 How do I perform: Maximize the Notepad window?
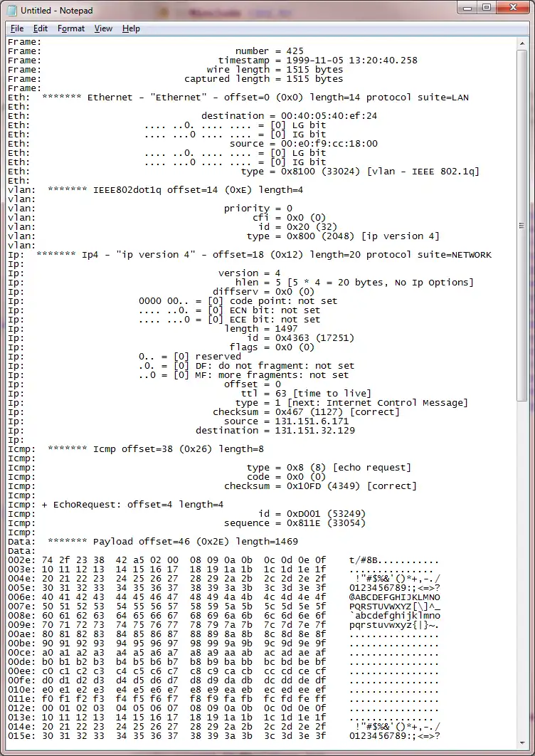[487, 7]
